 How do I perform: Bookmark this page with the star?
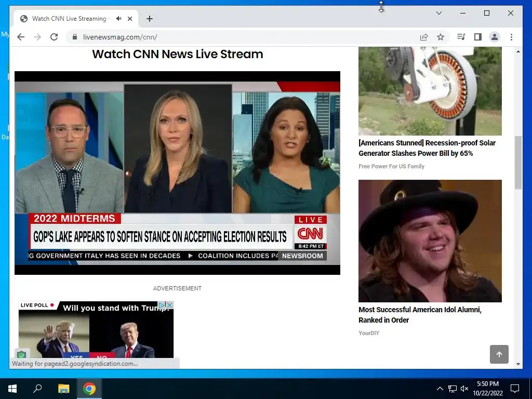coord(441,37)
